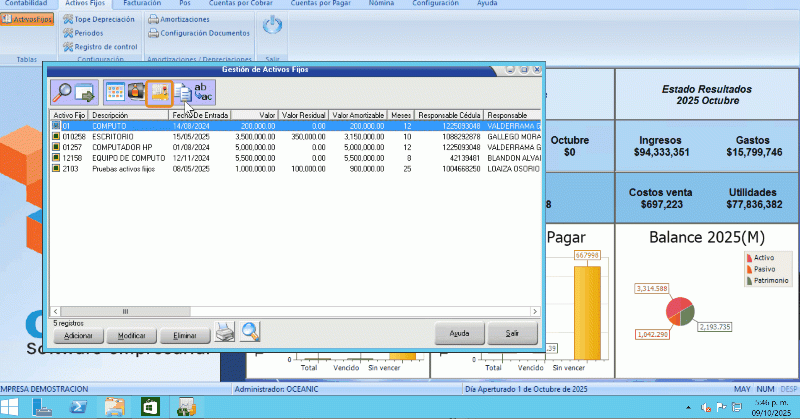Viewport: 800px width, 419px height.
Task: Click the orange highlighted toolbar icon
Action: [159, 93]
